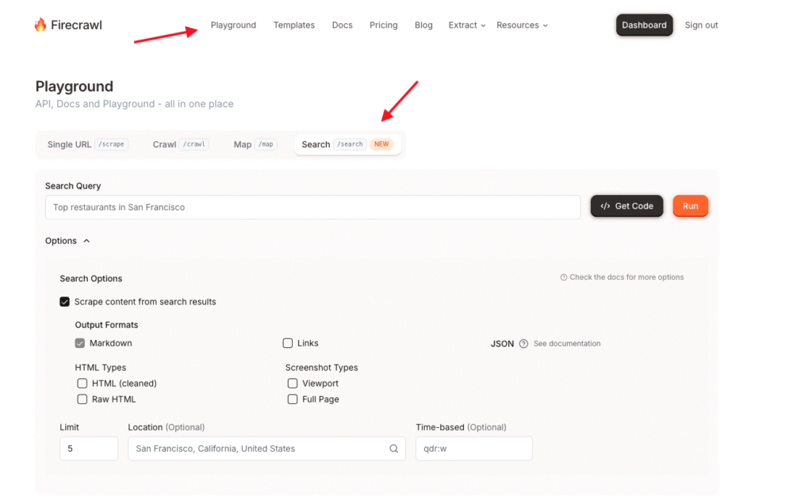The image size is (812, 504).
Task: Open Check the docs for more options
Action: point(622,277)
